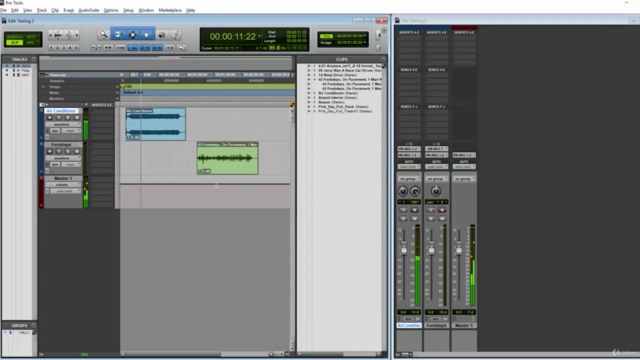The width and height of the screenshot is (640, 360).
Task: Click the Footsteps channel volume fader in Mix window
Action: click(431, 249)
